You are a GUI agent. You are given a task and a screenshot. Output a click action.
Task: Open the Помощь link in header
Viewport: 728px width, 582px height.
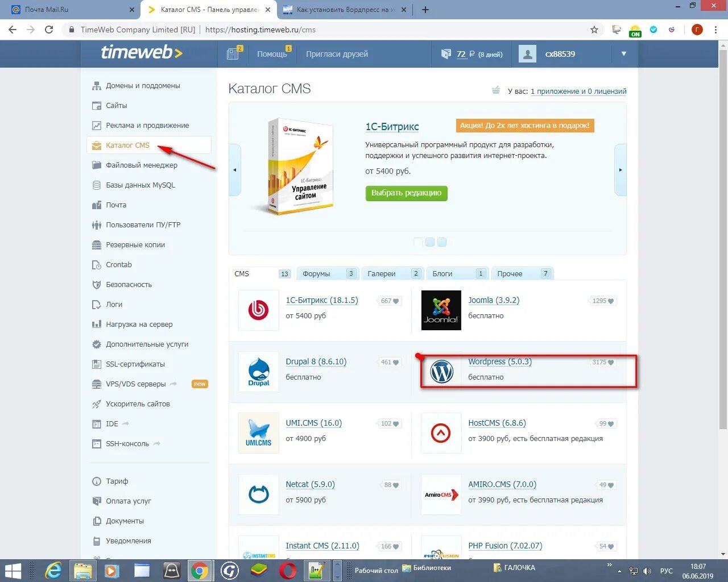coord(272,54)
